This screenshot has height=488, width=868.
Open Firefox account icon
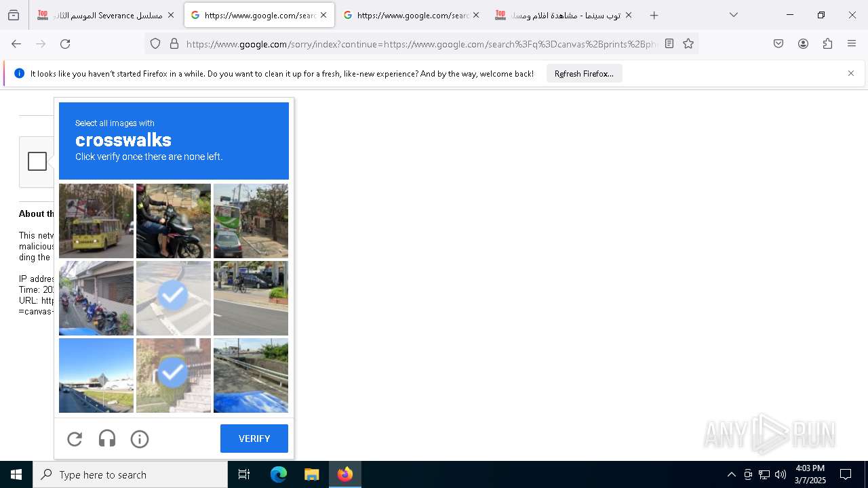pyautogui.click(x=803, y=43)
